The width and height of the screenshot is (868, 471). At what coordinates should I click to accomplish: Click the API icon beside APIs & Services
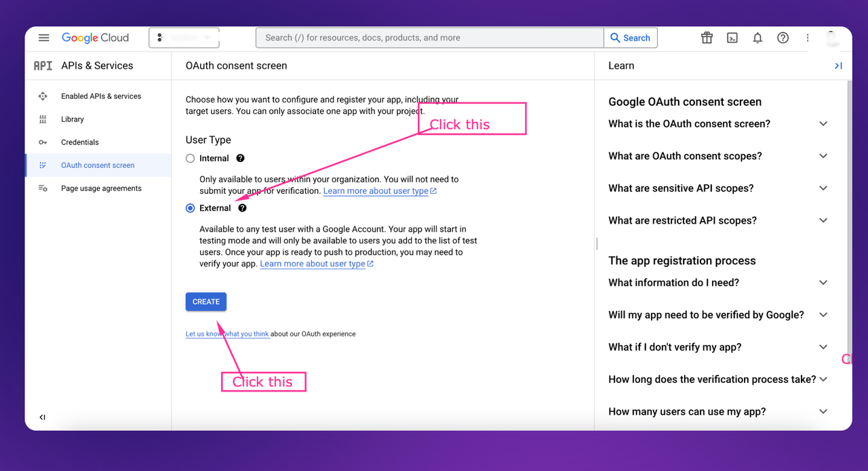point(43,66)
